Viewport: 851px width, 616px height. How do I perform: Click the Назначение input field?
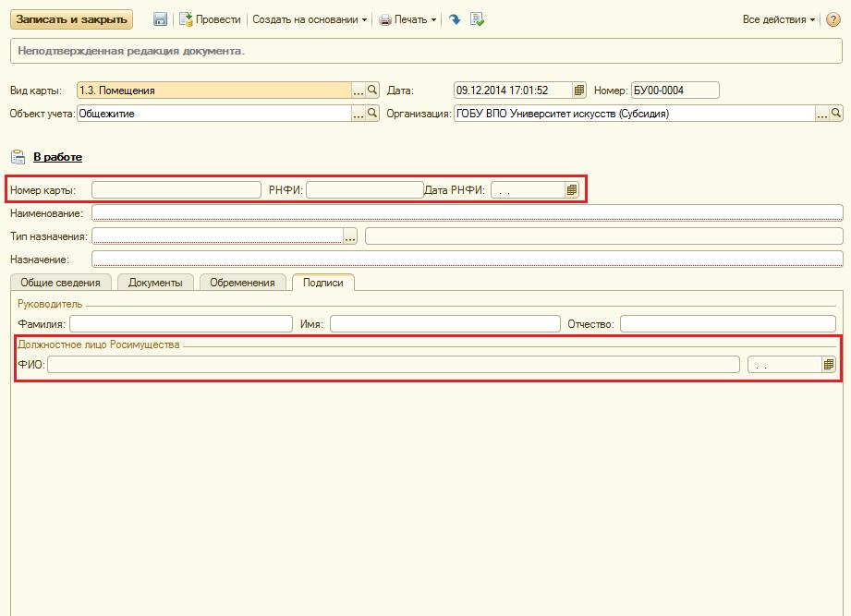click(468, 260)
